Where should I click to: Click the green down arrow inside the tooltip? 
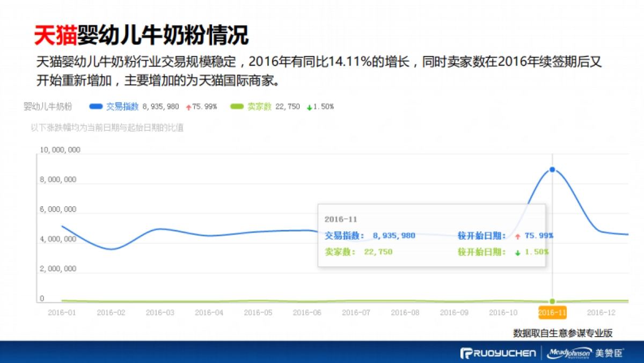click(517, 252)
